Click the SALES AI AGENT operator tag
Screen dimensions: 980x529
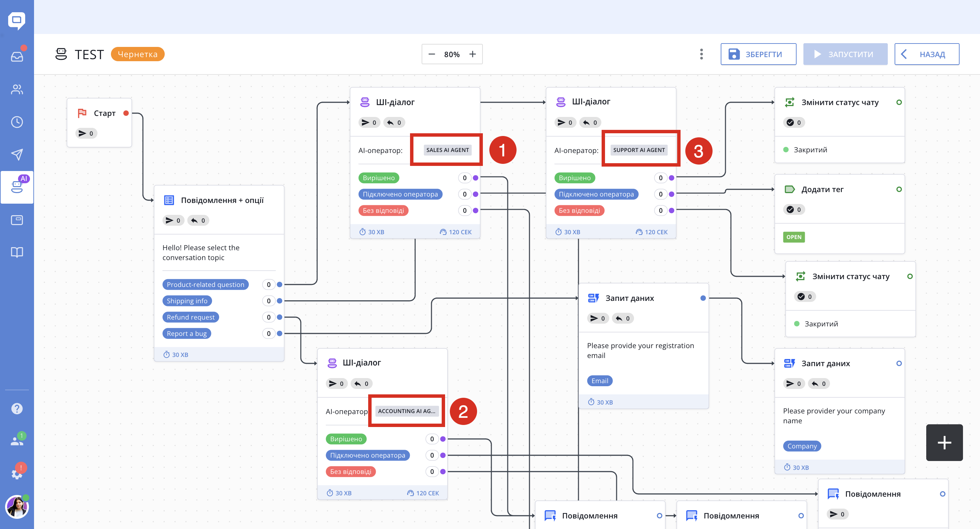[447, 150]
